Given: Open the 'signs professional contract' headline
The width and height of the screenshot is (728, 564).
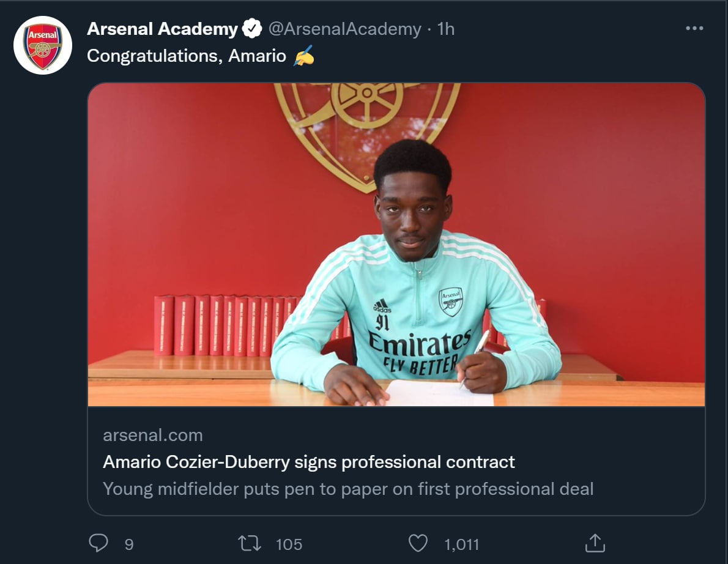Looking at the screenshot, I should tap(309, 461).
